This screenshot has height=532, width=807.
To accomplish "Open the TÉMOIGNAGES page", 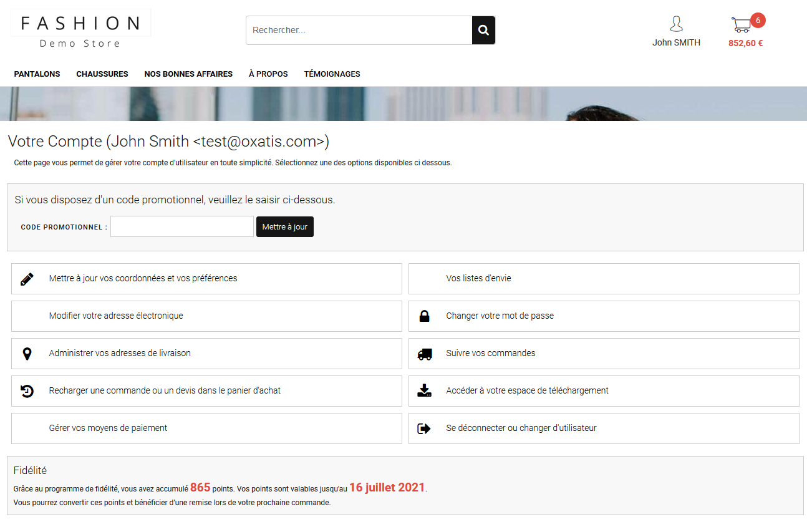I will click(332, 74).
